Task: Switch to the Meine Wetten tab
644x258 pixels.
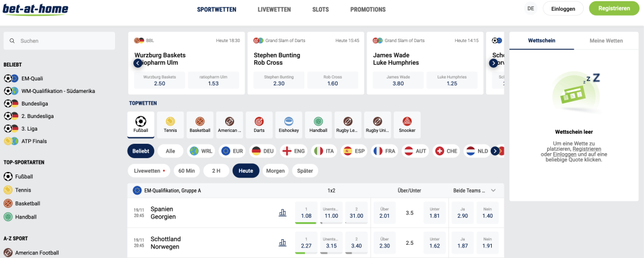Action: (x=606, y=41)
